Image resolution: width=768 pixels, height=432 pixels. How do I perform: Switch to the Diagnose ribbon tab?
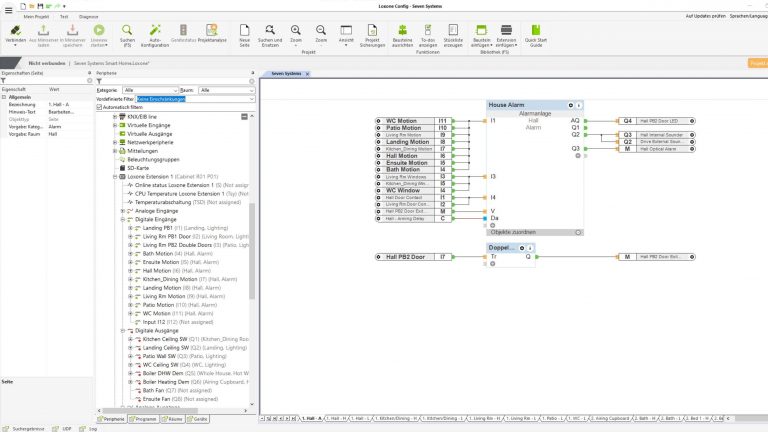click(88, 17)
